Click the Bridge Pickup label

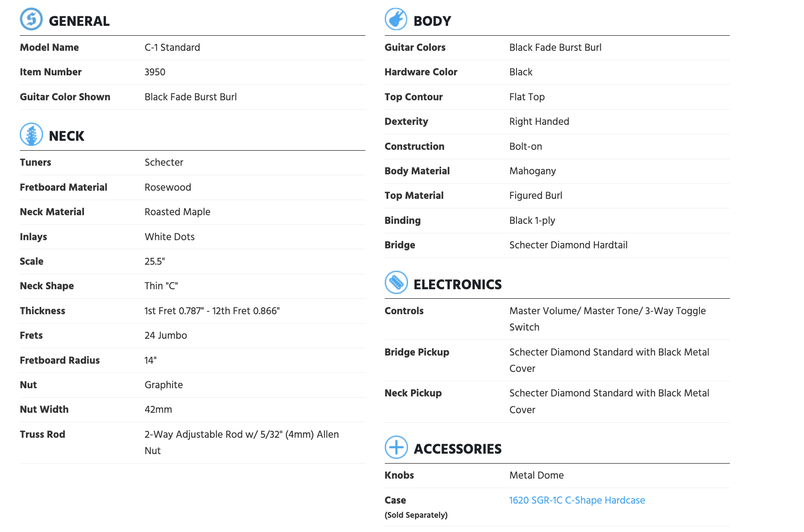(x=417, y=352)
